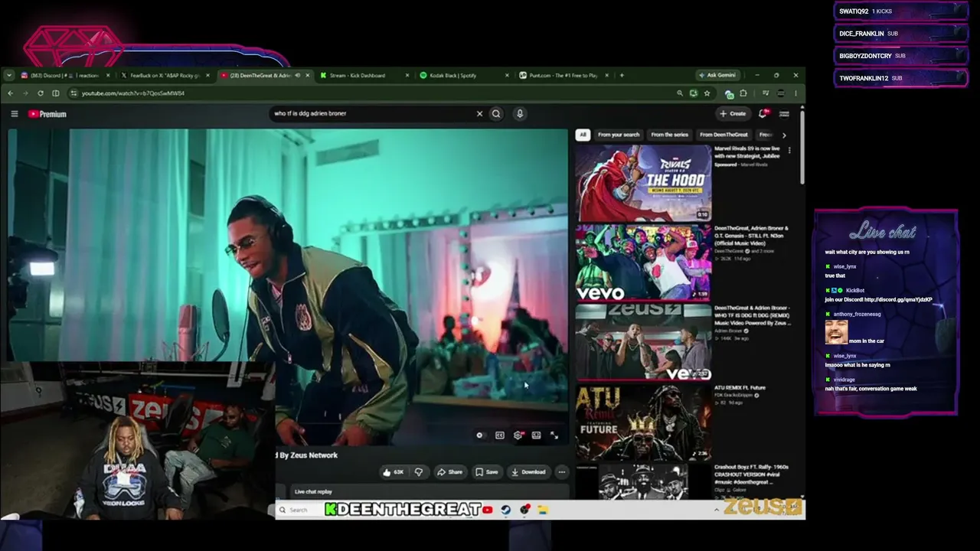Open video player settings gear

point(518,435)
